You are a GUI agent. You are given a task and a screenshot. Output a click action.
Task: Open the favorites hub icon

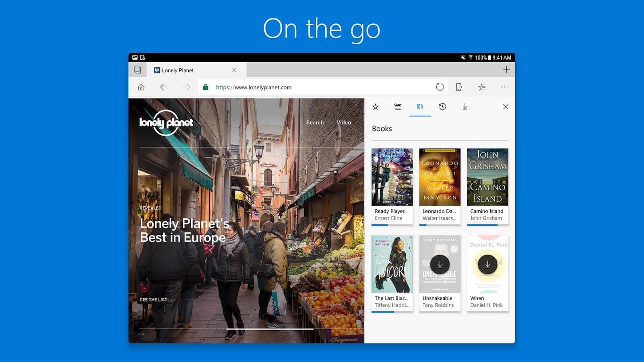pos(481,87)
